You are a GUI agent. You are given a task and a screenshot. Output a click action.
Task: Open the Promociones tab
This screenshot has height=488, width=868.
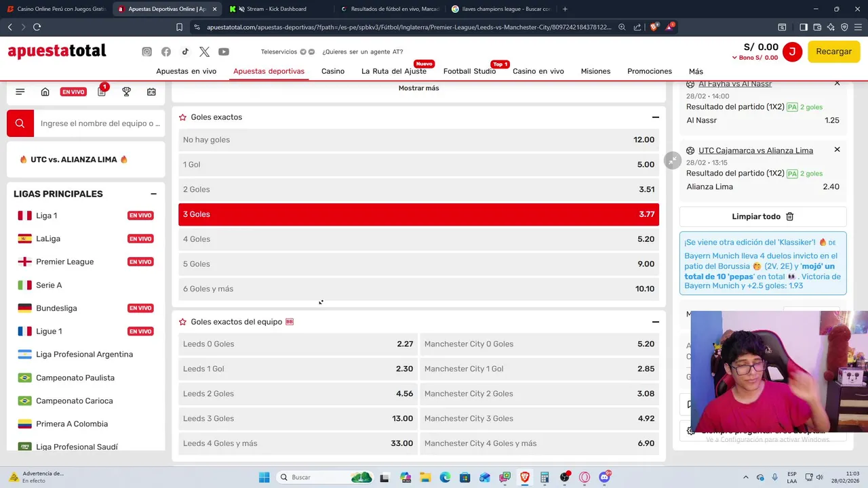[650, 71]
